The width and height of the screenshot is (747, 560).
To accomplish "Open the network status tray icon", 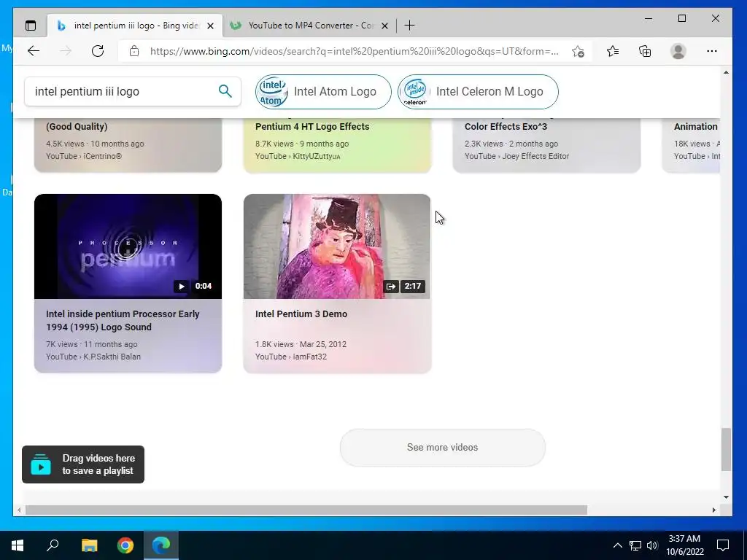I will (635, 545).
